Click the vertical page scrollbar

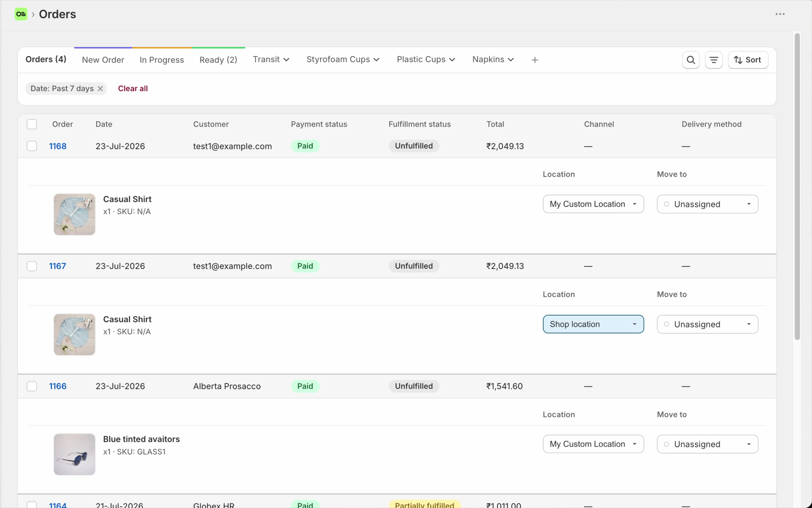pos(797,187)
